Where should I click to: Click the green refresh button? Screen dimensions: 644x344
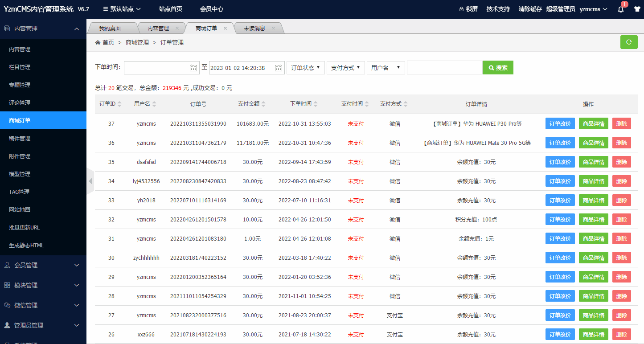tap(629, 42)
